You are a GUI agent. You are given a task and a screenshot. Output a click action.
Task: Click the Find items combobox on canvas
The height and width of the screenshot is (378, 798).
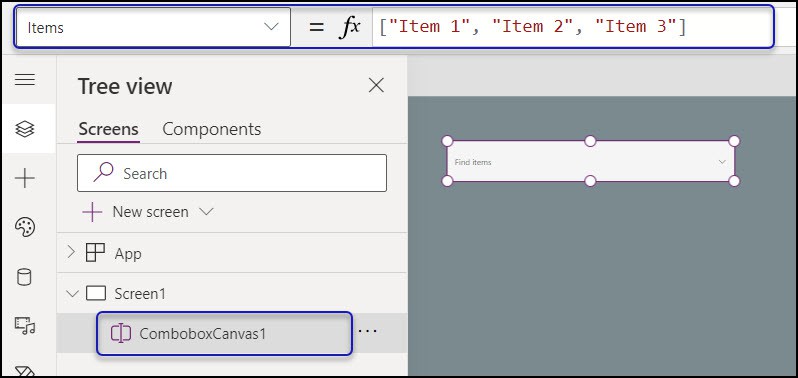(590, 162)
